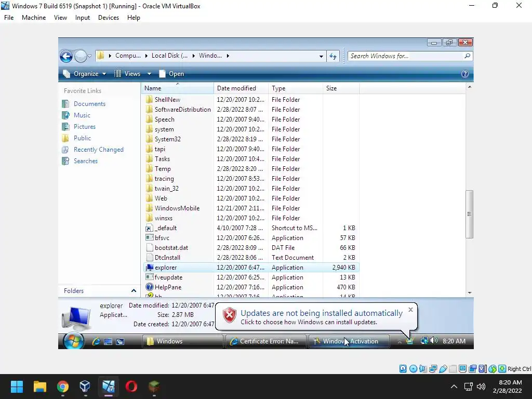Image resolution: width=532 pixels, height=399 pixels.
Task: Switch to Certificate Error taskbar button
Action: click(x=265, y=341)
